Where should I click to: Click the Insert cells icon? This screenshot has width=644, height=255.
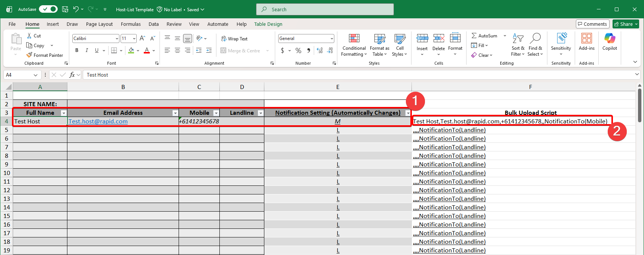click(x=422, y=39)
